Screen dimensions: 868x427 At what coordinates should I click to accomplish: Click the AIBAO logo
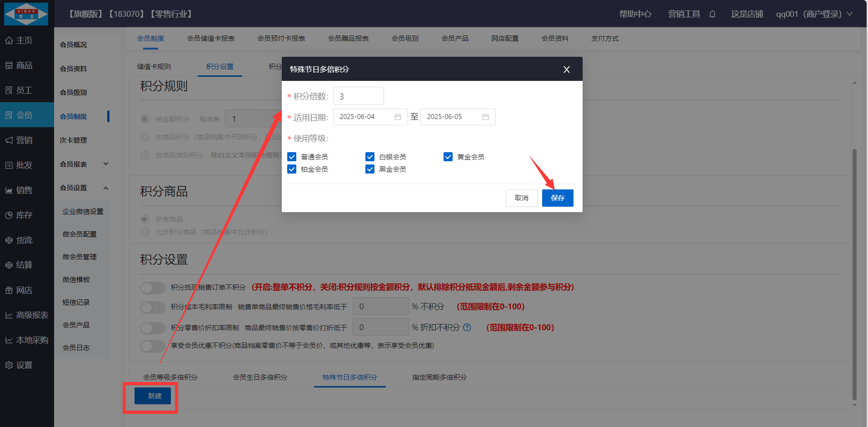click(x=26, y=14)
